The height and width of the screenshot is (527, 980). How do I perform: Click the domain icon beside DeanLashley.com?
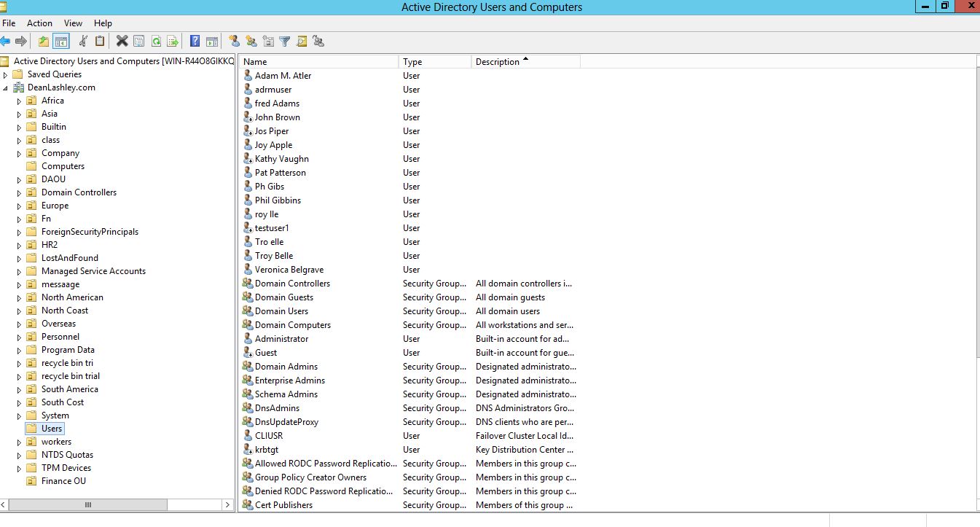17,87
